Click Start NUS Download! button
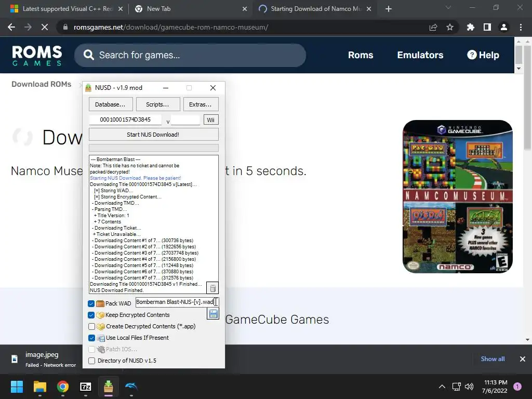532x399 pixels. click(153, 135)
